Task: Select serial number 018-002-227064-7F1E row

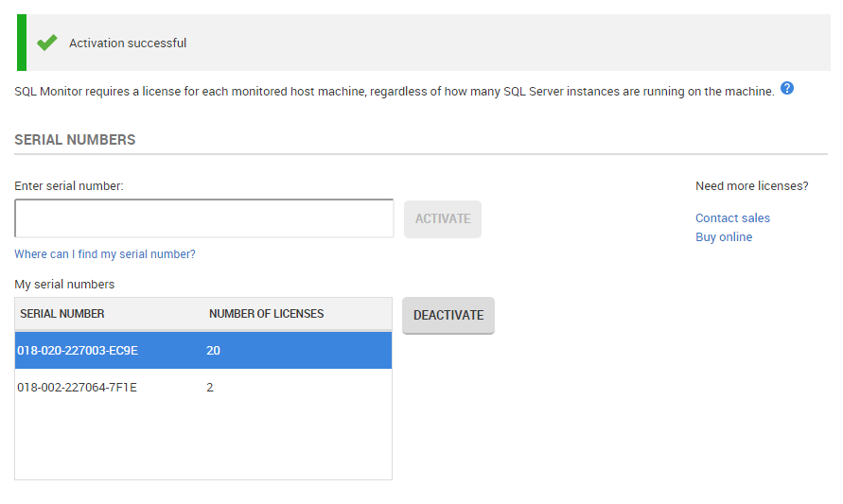Action: (x=78, y=387)
